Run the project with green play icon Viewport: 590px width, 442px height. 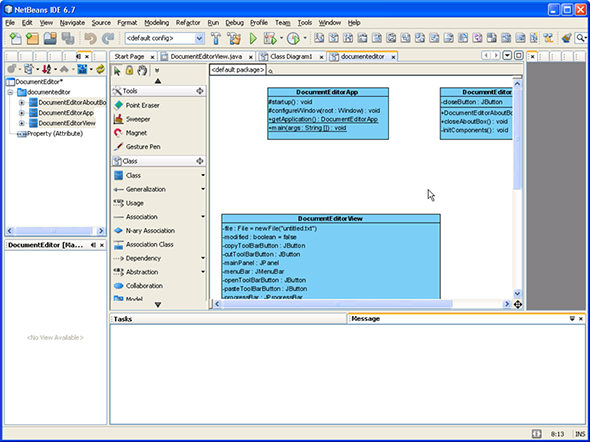(x=253, y=38)
